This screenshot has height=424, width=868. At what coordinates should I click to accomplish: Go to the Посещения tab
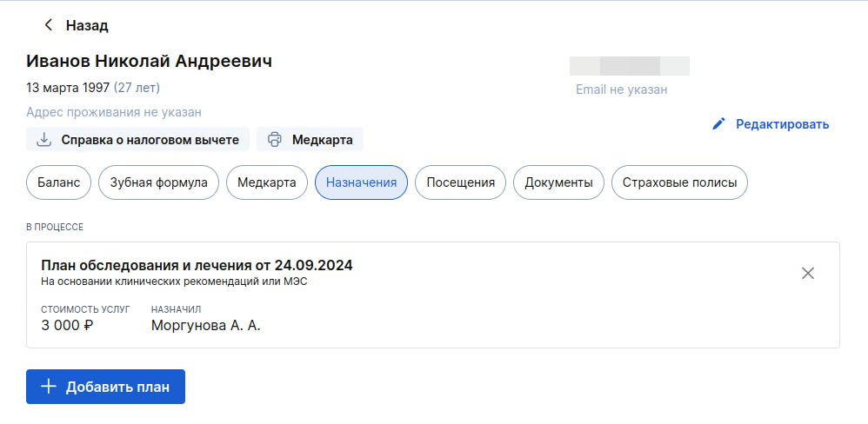[460, 182]
